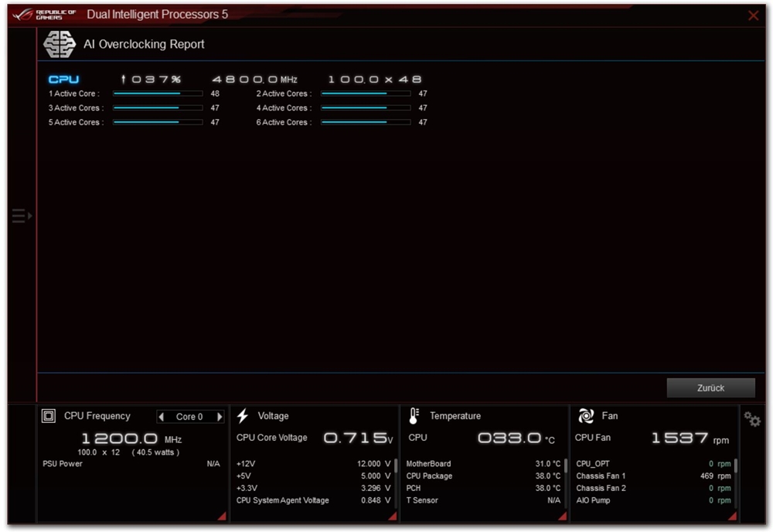
Task: Click the 100.0 x 48 ratio value
Action: [x=375, y=80]
